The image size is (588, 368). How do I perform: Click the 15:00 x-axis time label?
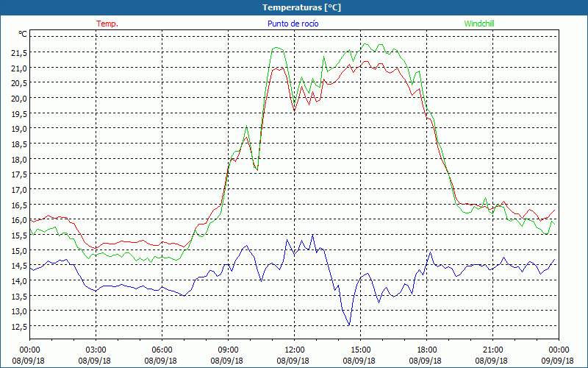coord(360,350)
